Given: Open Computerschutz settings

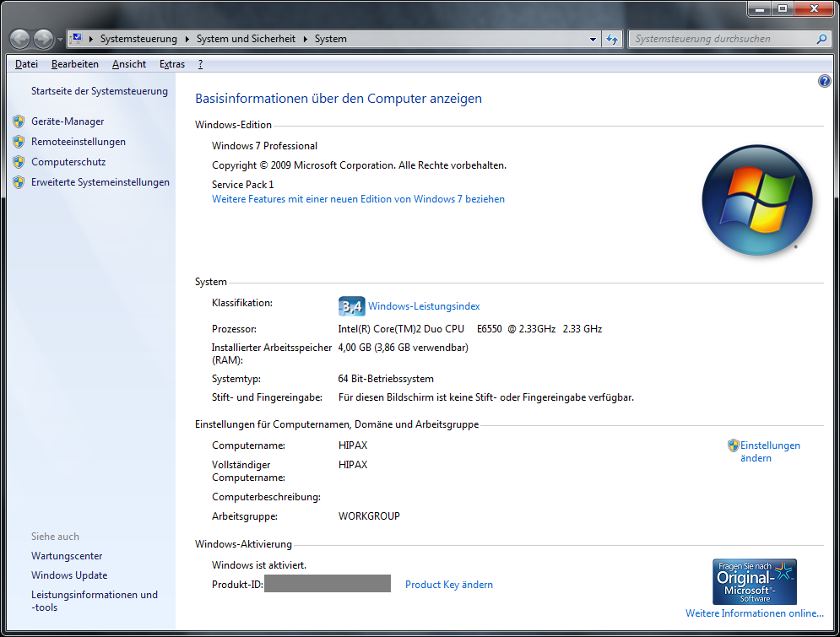Looking at the screenshot, I should (68, 162).
